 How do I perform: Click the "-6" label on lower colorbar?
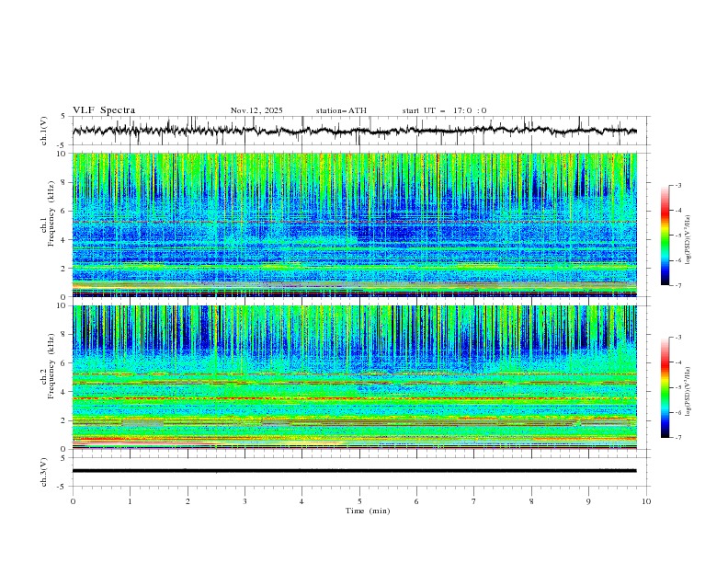677,412
